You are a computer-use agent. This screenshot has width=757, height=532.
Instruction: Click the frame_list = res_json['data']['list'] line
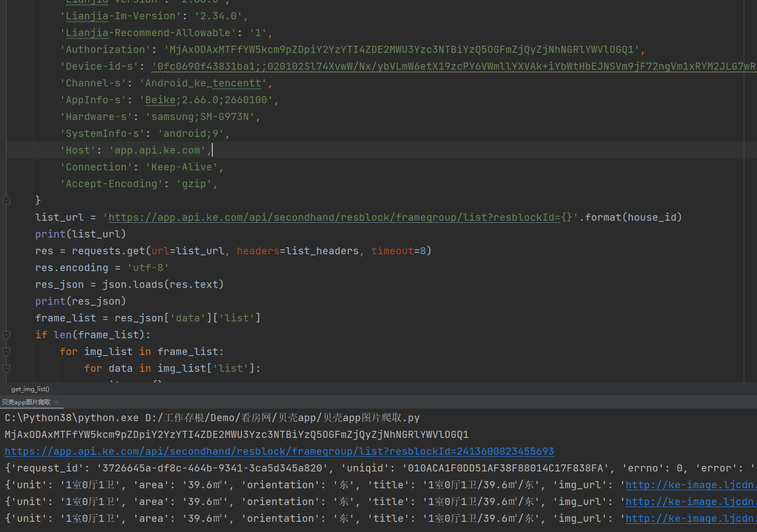click(148, 318)
